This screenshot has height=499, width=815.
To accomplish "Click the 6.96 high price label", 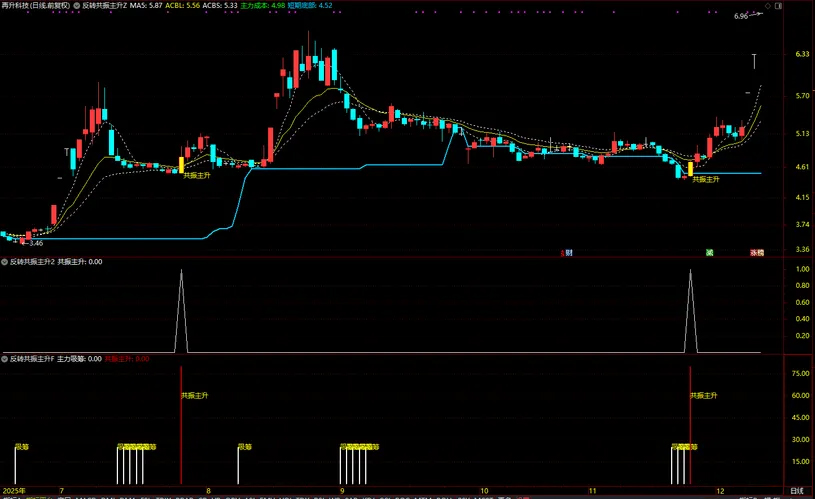I will coord(741,16).
